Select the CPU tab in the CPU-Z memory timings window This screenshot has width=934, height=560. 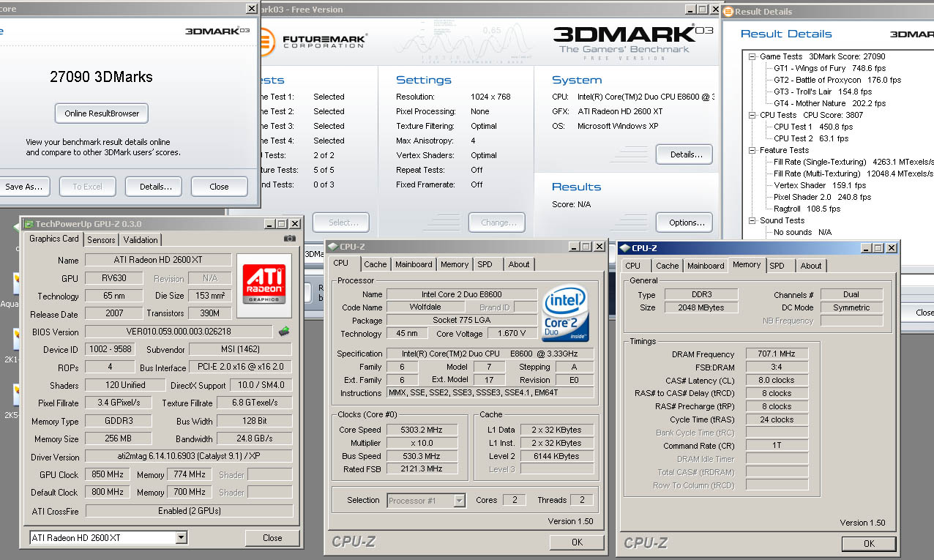[633, 266]
